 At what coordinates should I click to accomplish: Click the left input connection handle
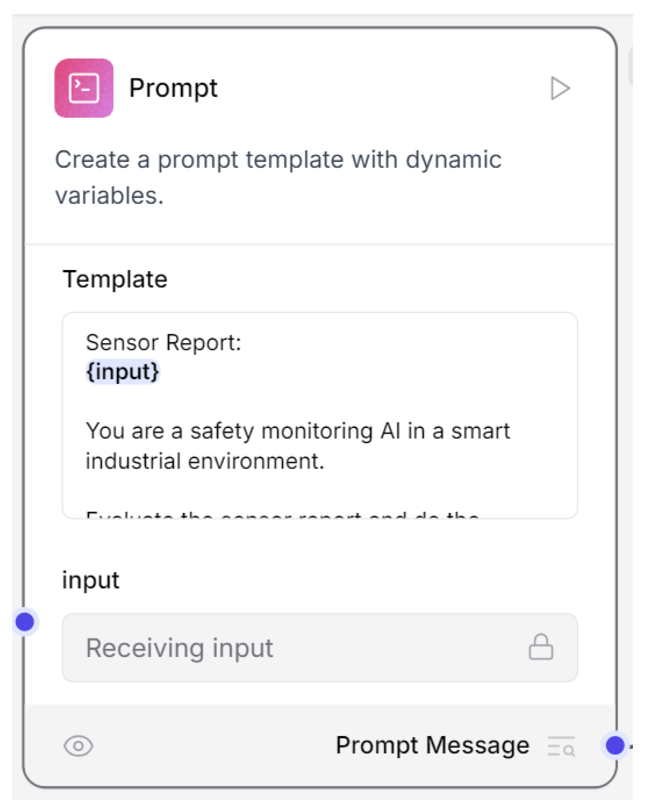25,622
